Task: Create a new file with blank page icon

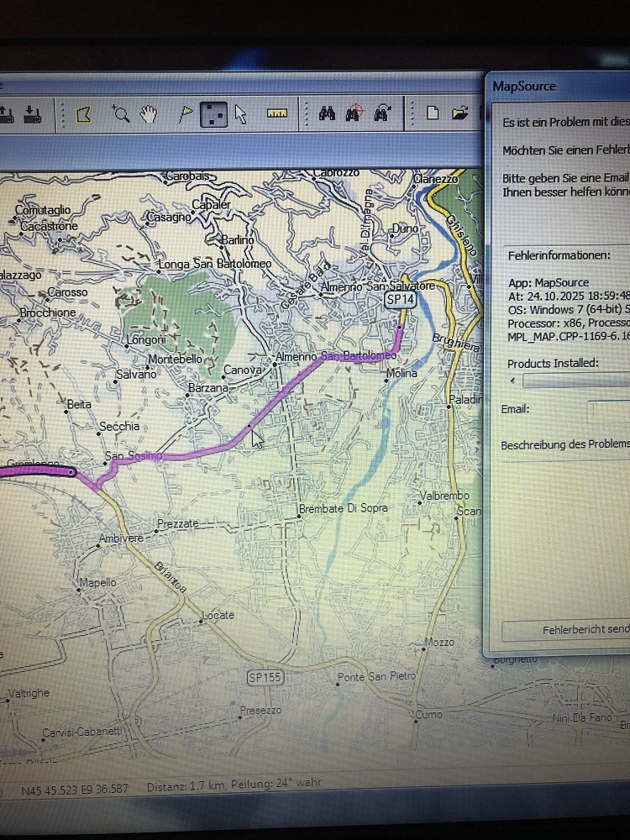Action: click(x=432, y=113)
